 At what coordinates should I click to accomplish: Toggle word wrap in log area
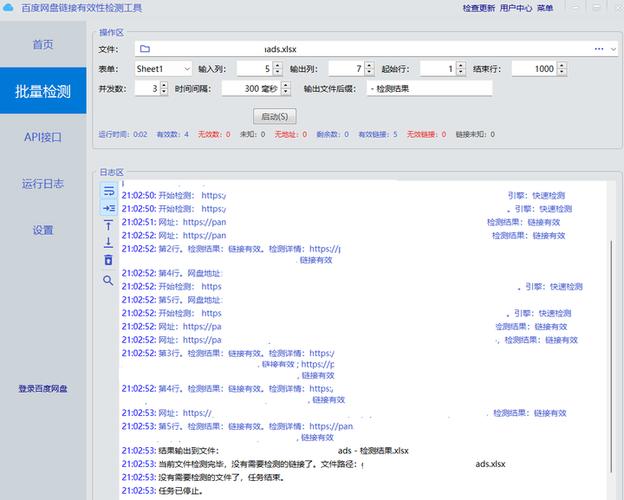(109, 191)
